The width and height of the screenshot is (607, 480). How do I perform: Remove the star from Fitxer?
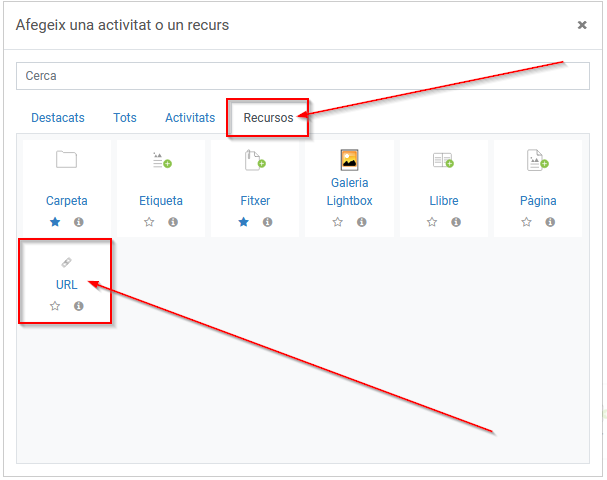coord(243,222)
